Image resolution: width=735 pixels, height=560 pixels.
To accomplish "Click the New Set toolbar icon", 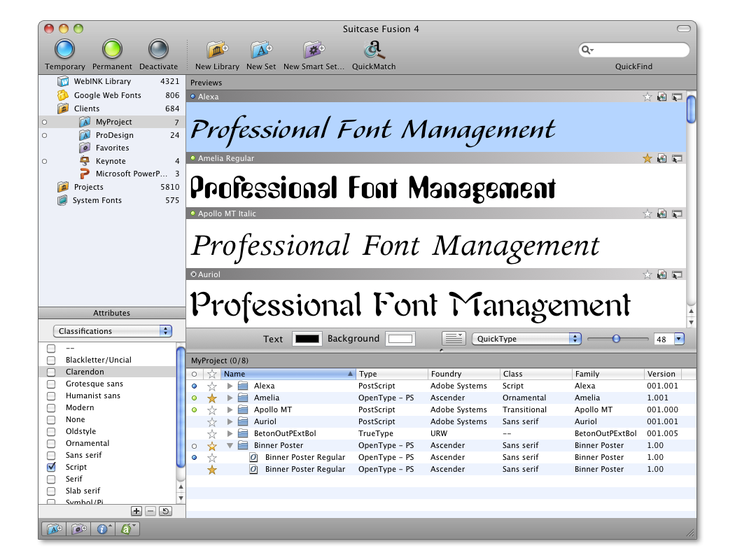I will click(x=261, y=49).
